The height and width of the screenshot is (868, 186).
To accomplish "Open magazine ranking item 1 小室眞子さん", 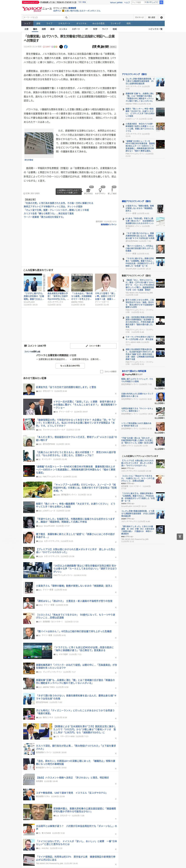I will point(140,208).
